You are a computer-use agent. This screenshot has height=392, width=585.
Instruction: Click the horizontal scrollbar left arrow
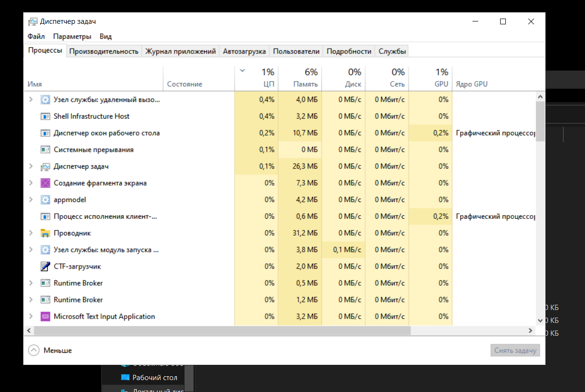pyautogui.click(x=29, y=330)
